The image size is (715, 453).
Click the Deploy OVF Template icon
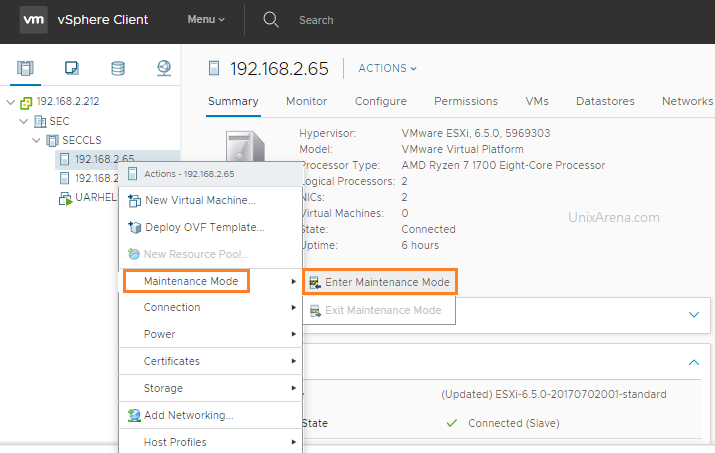[135, 227]
